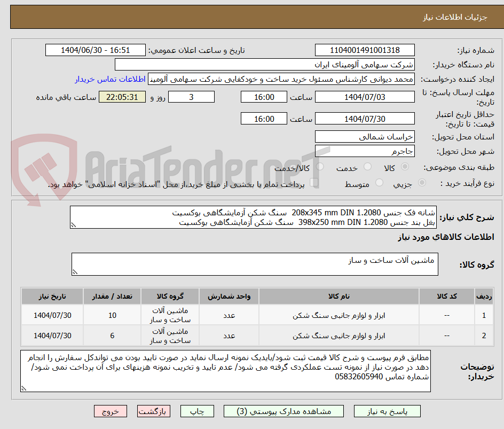This screenshot has width=504, height=429.
Task: Click the چاپ print button
Action: tap(197, 411)
